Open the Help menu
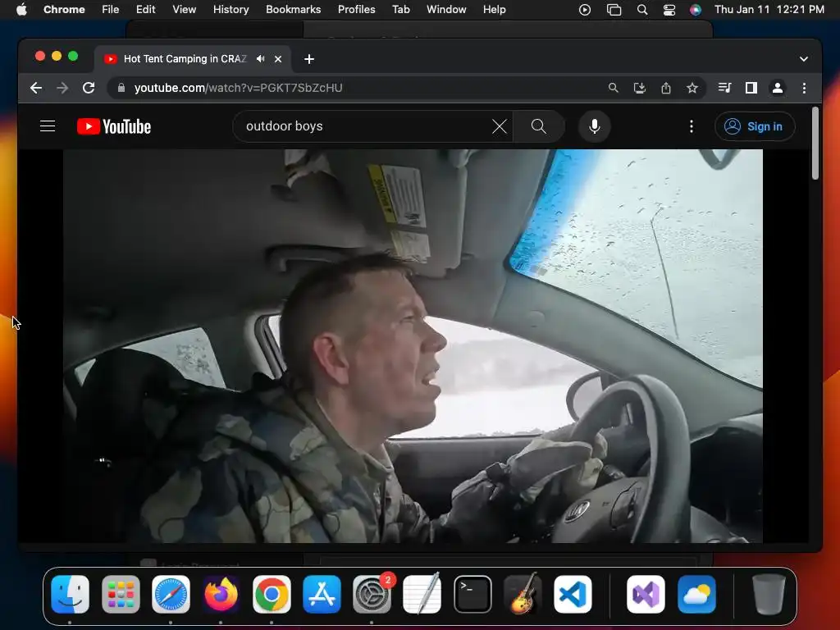The width and height of the screenshot is (840, 630). [494, 10]
